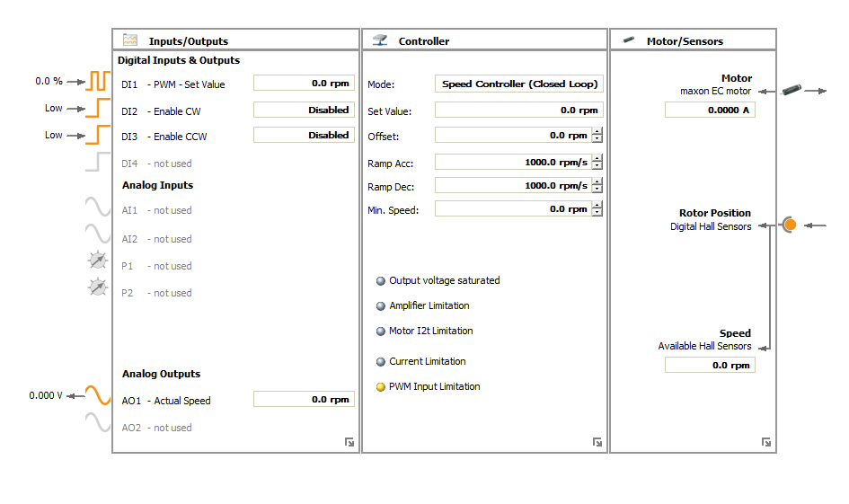Click the Inputs/Outputs panel header icon
Image resolution: width=849 pixels, height=504 pixels.
point(130,40)
